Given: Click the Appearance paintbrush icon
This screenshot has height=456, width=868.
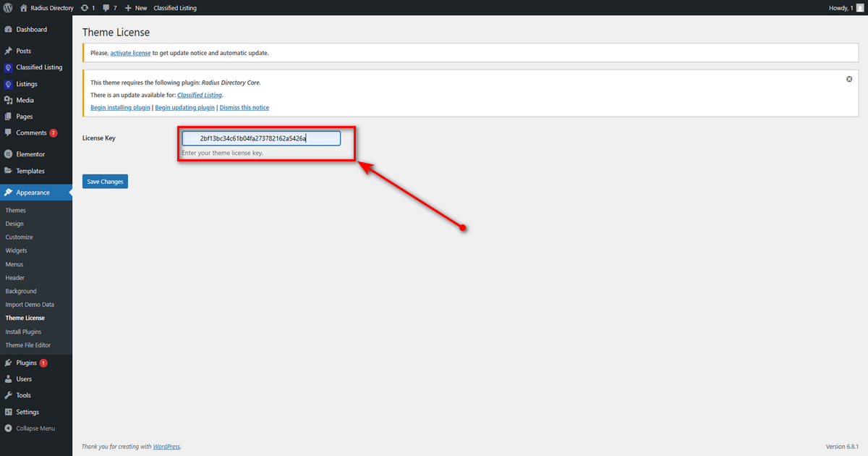Looking at the screenshot, I should point(8,193).
